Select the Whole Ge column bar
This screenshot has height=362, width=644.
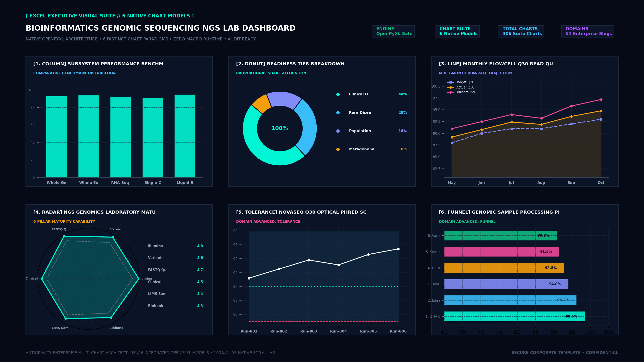point(57,137)
